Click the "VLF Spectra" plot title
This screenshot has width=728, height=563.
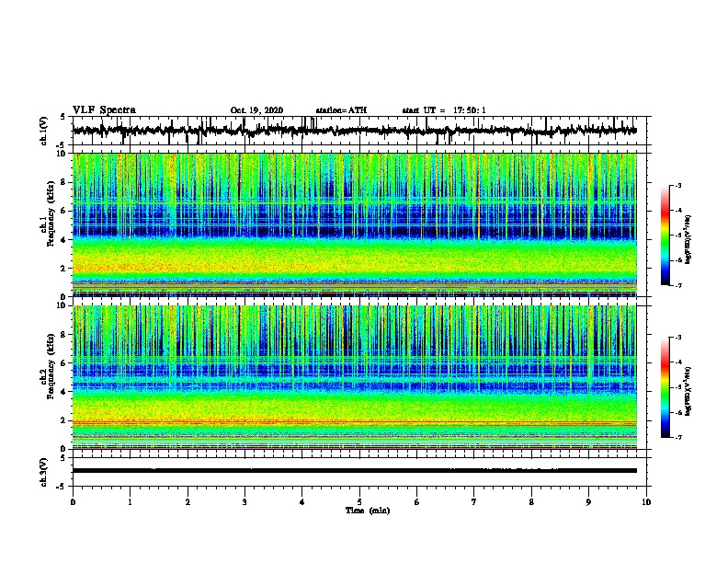click(104, 110)
